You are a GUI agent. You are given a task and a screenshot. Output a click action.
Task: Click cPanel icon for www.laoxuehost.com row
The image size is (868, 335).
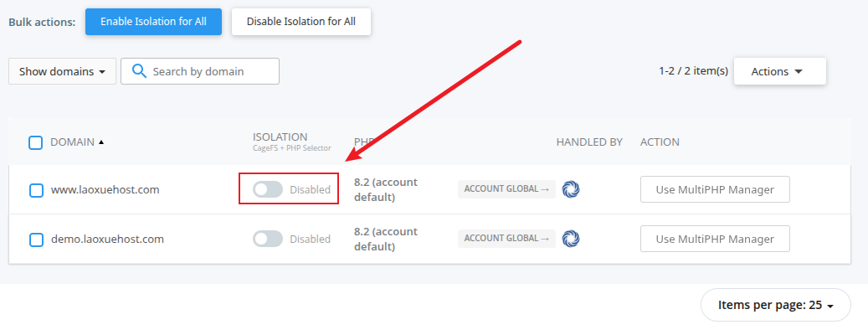pyautogui.click(x=572, y=189)
